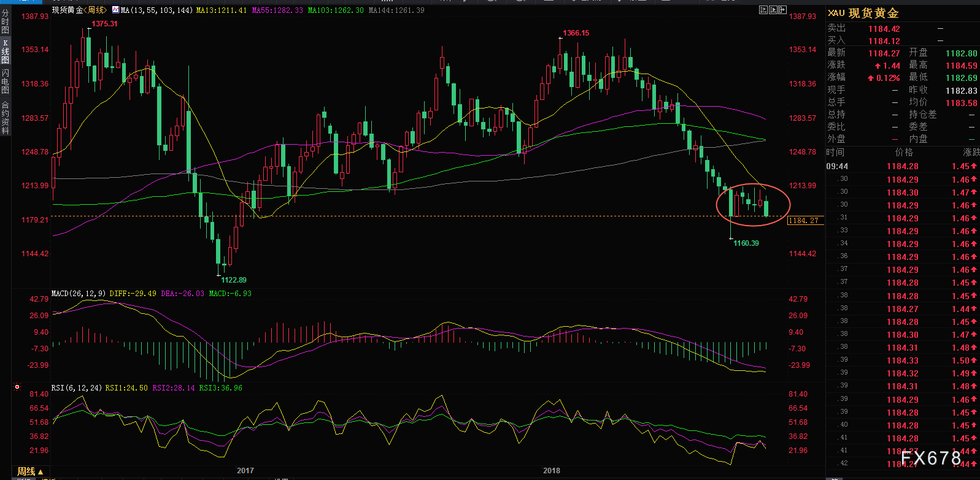Image resolution: width=980 pixels, height=480 pixels.
Task: Click the 1122.89 low price marker
Action: coord(234,280)
